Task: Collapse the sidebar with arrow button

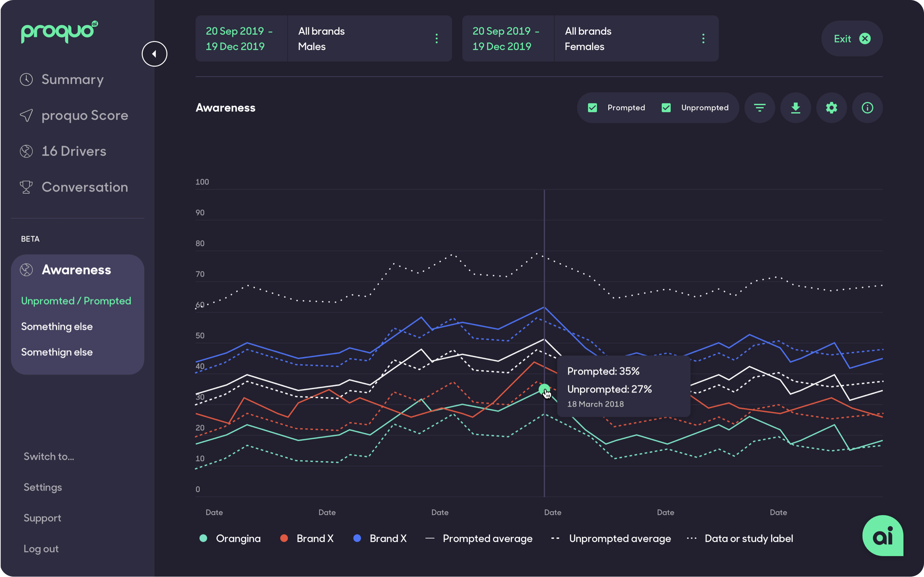Action: [x=154, y=54]
